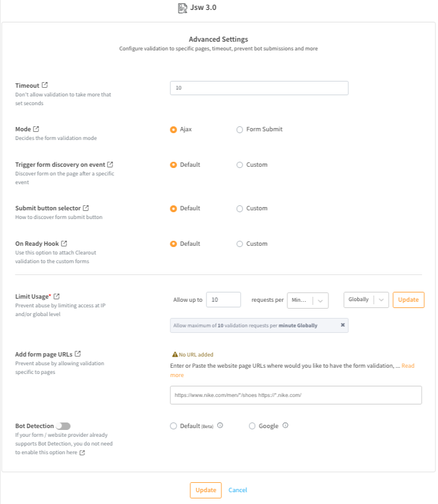Image resolution: width=438 pixels, height=504 pixels.
Task: Click the external link icon beside Mode
Action: point(35,129)
